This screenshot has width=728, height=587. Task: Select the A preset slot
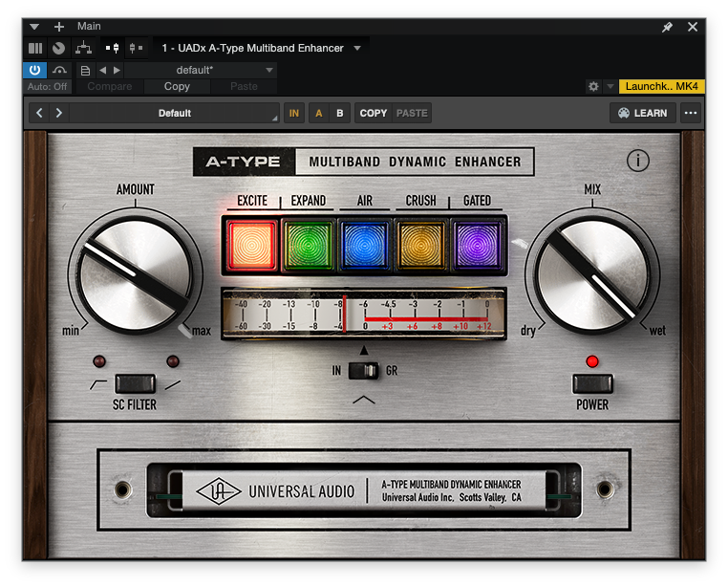click(319, 113)
